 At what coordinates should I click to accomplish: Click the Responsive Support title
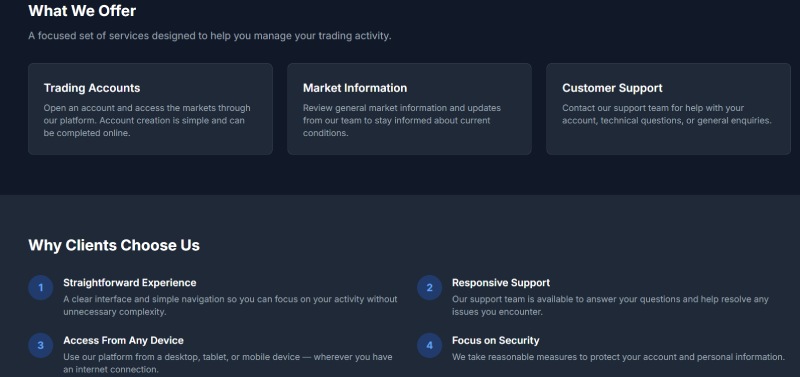click(x=501, y=283)
